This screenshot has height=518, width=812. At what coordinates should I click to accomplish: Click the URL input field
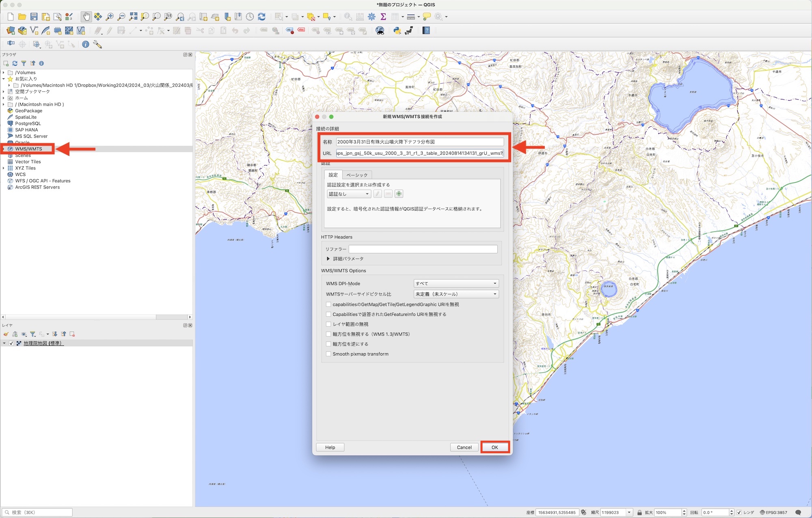click(420, 153)
